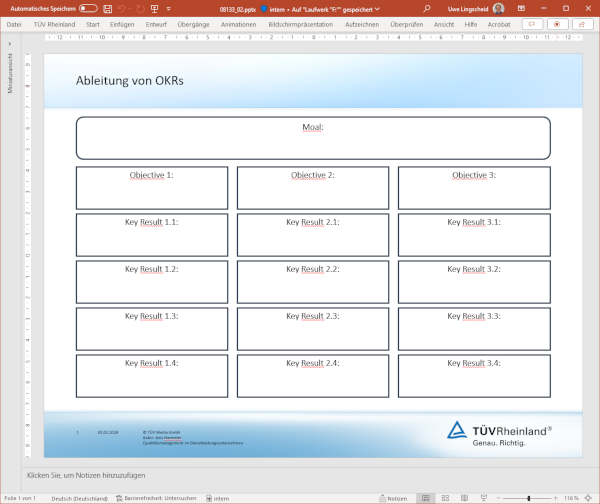The width and height of the screenshot is (600, 504).
Task: Open the Comments pane icon in ribbon
Action: 533,23
